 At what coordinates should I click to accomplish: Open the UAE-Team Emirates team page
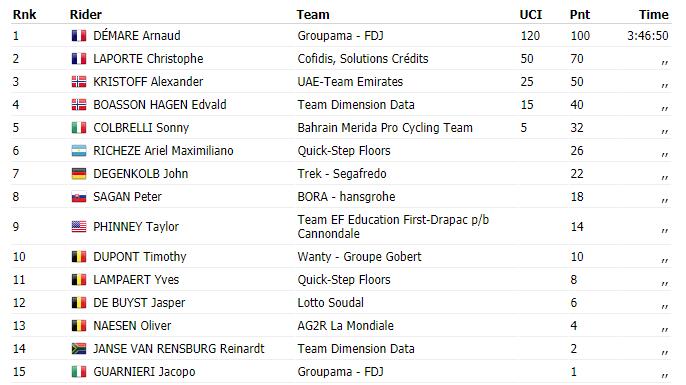pos(350,82)
